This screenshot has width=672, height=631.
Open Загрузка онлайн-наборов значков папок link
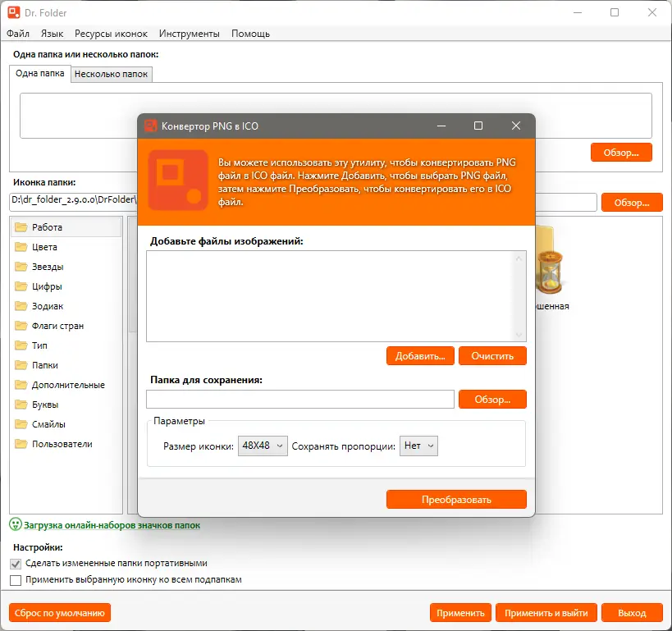click(x=112, y=525)
